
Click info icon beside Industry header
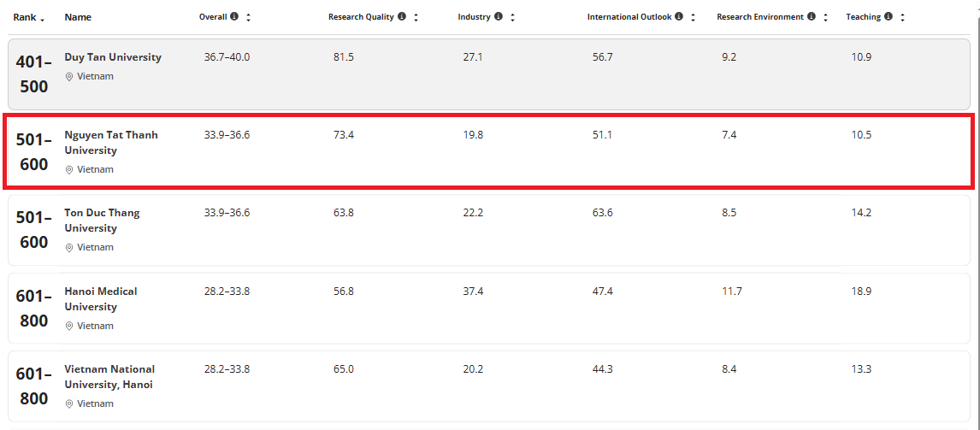tap(499, 17)
